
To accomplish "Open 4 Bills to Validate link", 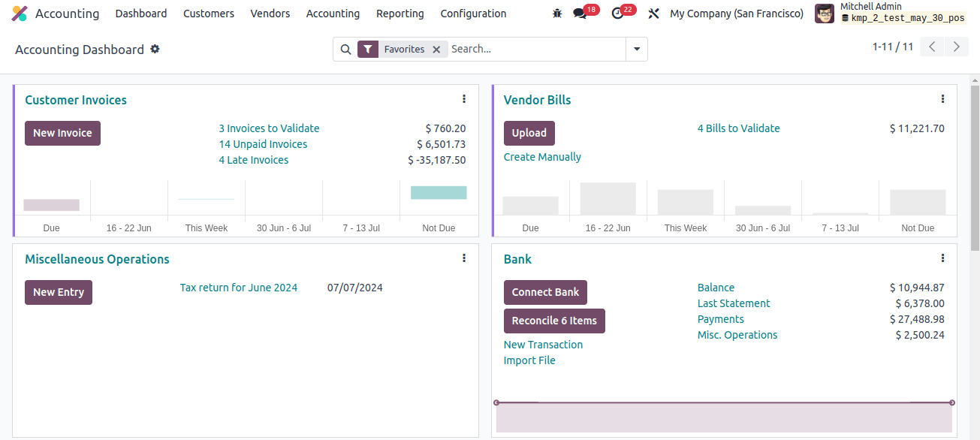I will [739, 128].
